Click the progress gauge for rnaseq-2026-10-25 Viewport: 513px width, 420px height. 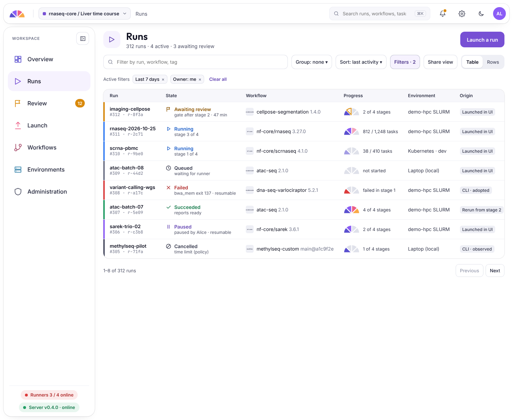(352, 131)
